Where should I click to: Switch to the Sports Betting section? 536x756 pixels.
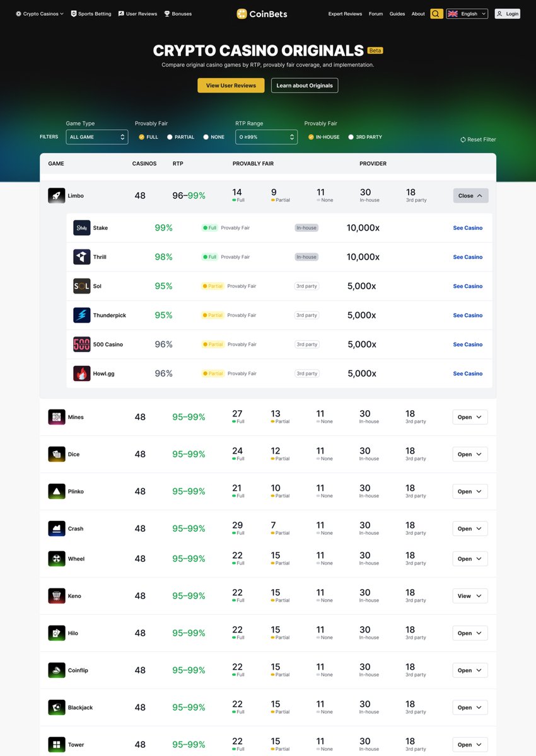click(93, 13)
